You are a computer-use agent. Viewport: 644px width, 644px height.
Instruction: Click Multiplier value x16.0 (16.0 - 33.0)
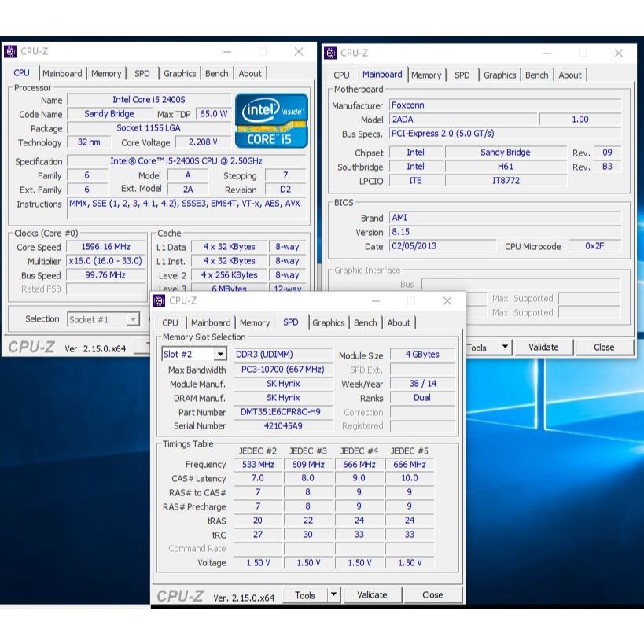105,261
